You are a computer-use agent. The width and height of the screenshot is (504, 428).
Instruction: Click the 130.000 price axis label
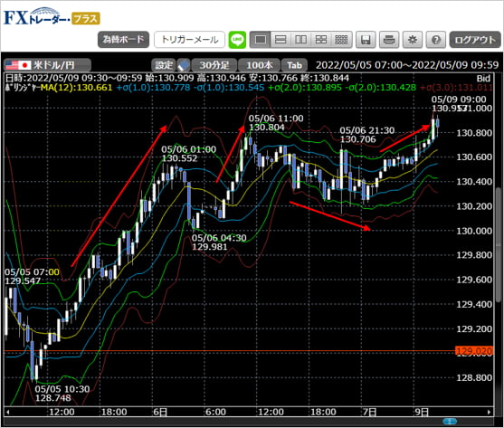[x=474, y=231]
